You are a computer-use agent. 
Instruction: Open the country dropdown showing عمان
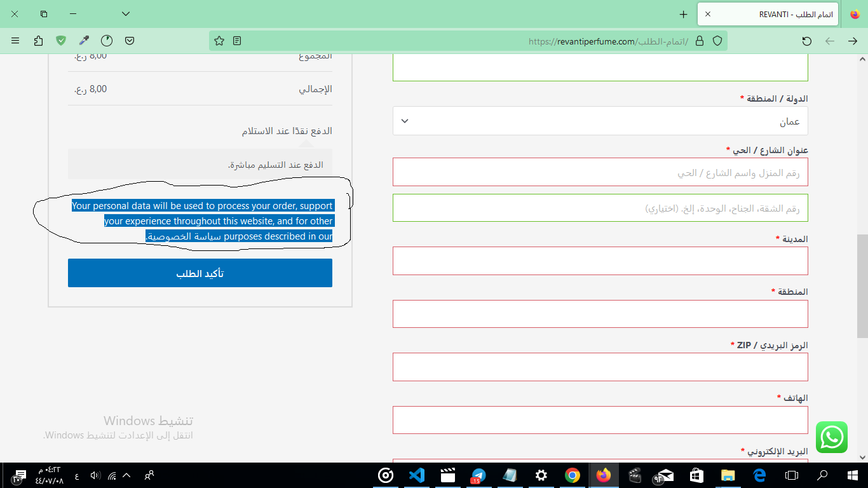(x=600, y=121)
